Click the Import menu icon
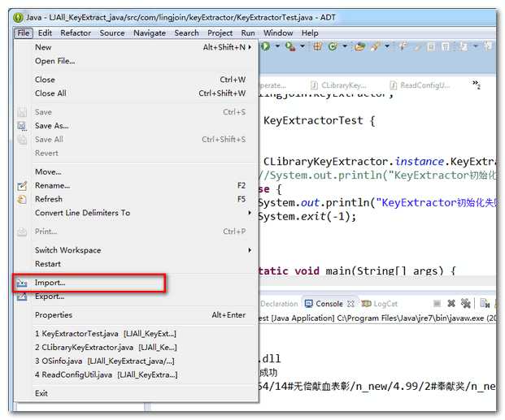 click(x=22, y=284)
